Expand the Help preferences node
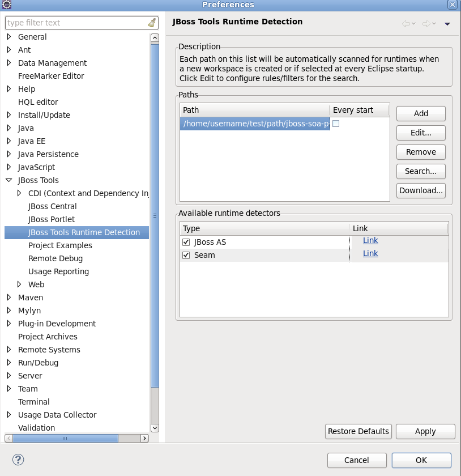461x476 pixels. (x=9, y=89)
